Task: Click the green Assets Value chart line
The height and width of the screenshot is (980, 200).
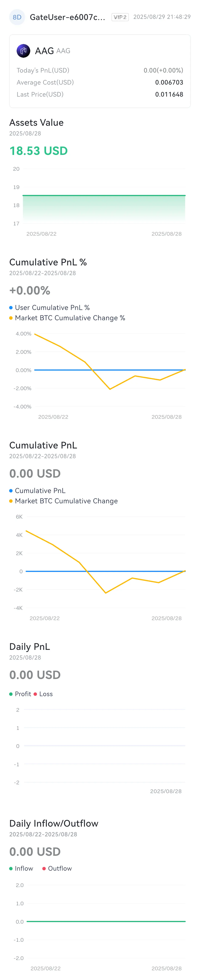Action: (104, 195)
